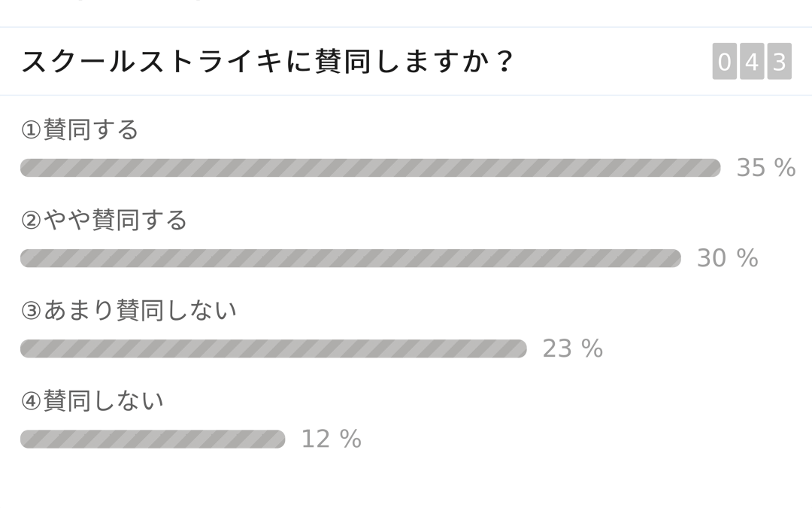
Task: Click the middle counter digit 4
Action: (752, 61)
